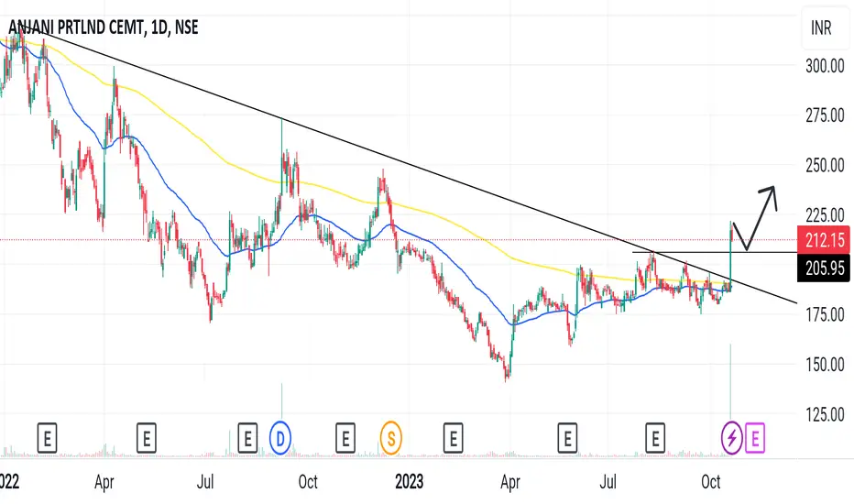This screenshot has width=854, height=504.
Task: Click the last Oct label on the time axis
Action: point(711,482)
